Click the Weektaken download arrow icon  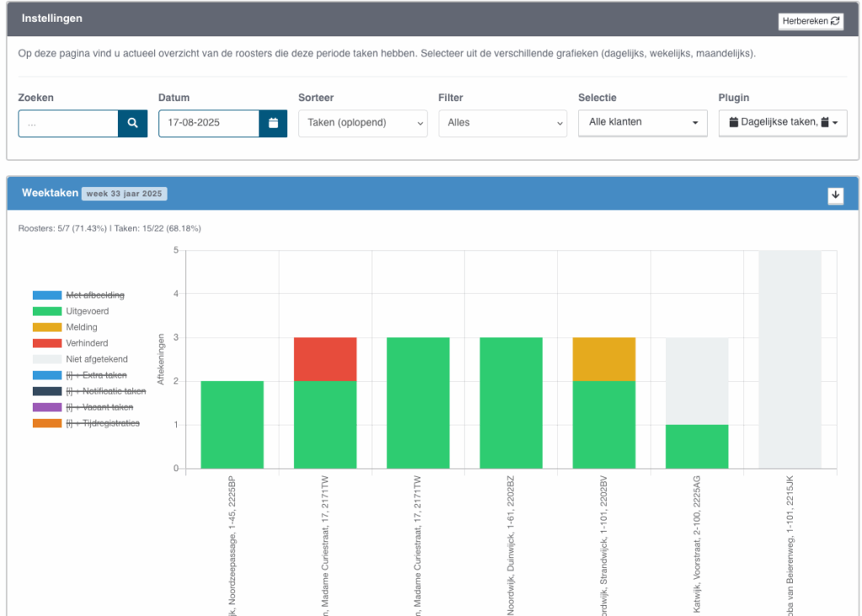click(835, 195)
